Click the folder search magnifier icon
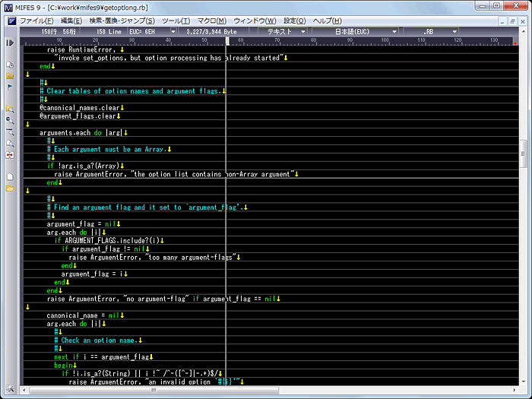This screenshot has height=399, width=532. click(x=10, y=109)
